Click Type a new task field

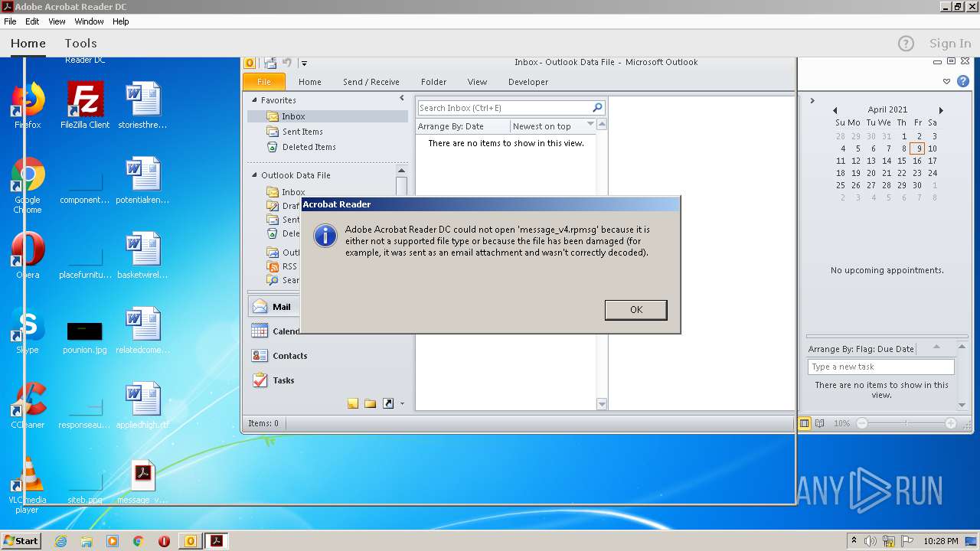click(880, 367)
